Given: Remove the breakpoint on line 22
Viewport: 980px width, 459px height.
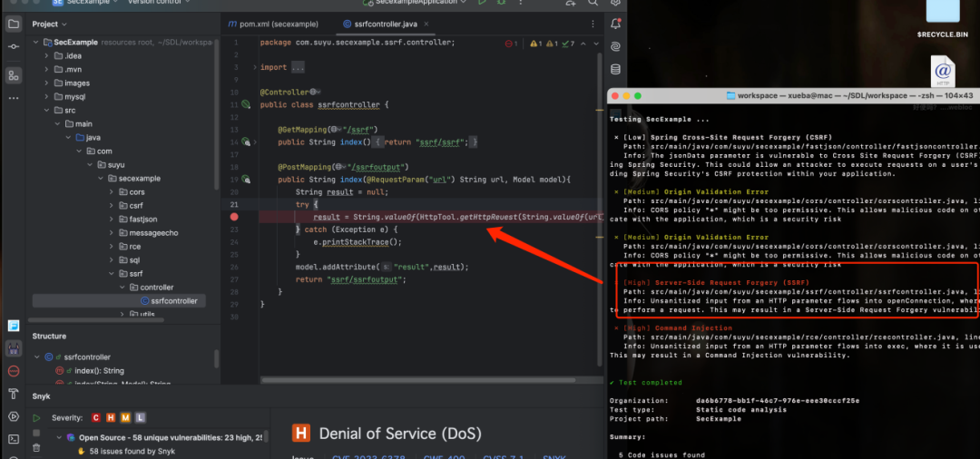Looking at the screenshot, I should [x=234, y=218].
